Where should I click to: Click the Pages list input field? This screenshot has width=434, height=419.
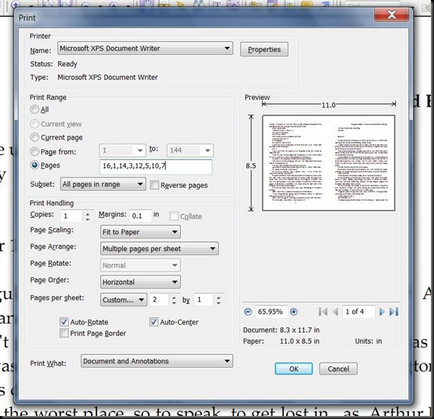pos(156,166)
